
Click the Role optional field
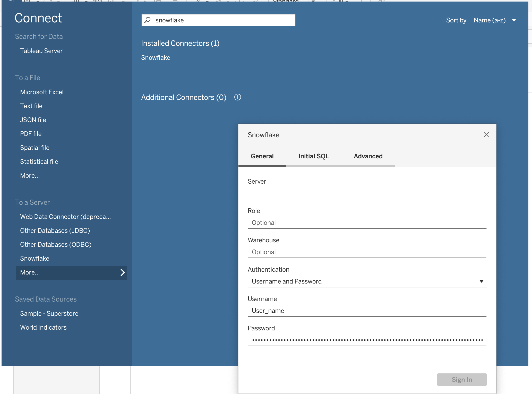(x=367, y=222)
